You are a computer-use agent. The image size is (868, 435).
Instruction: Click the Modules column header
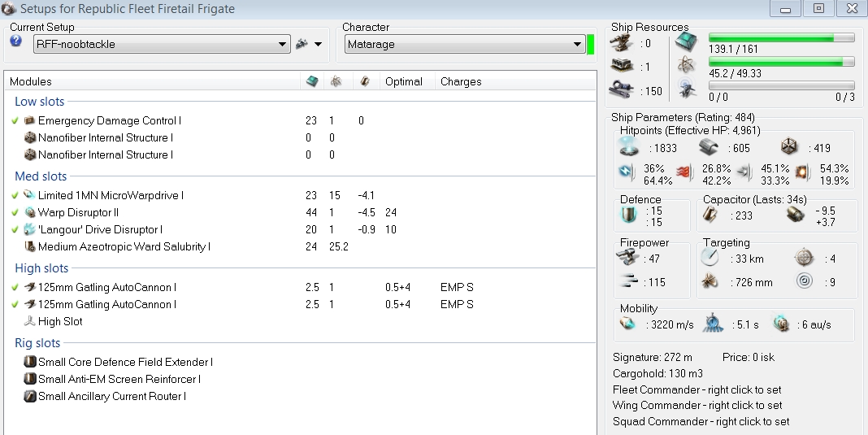30,81
